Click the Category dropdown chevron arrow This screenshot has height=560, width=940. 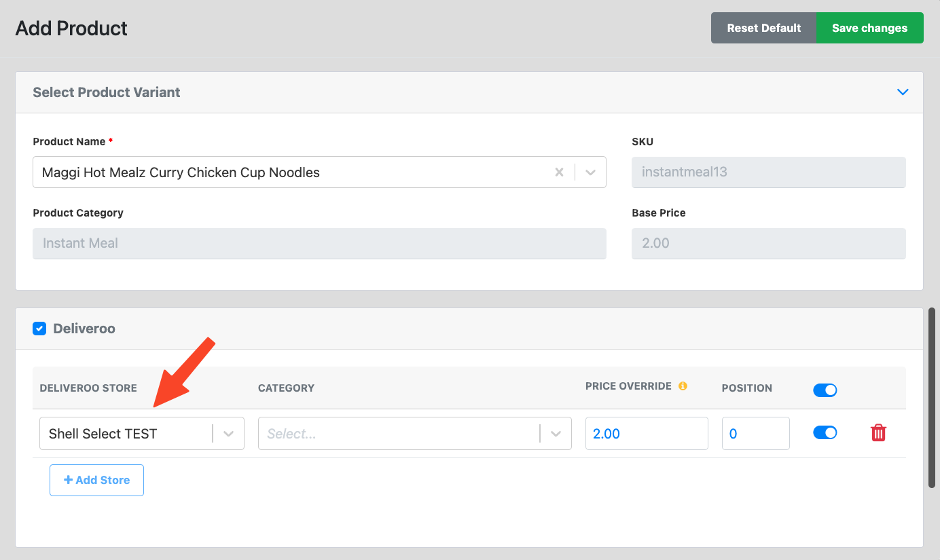tap(556, 434)
